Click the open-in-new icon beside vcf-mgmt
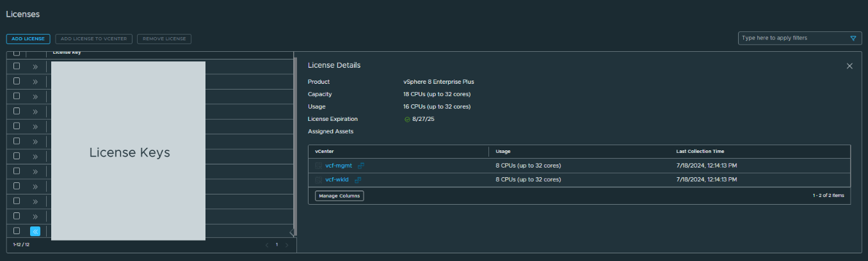This screenshot has width=868, height=261. point(361,166)
